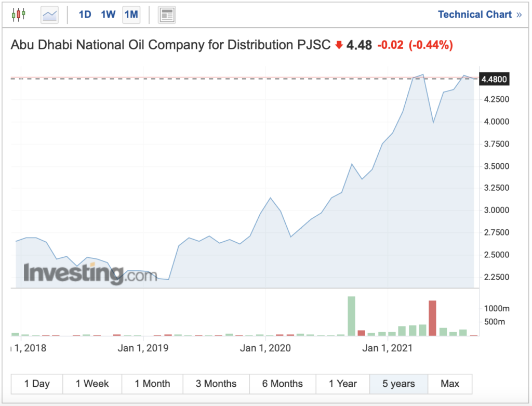Open the news overlay icon
532x406 pixels.
pyautogui.click(x=167, y=15)
